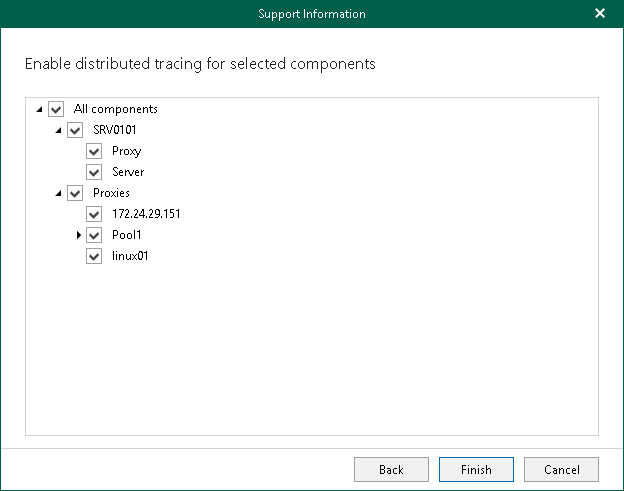Cancel the Support Information wizard
This screenshot has height=491, width=624.
(561, 470)
